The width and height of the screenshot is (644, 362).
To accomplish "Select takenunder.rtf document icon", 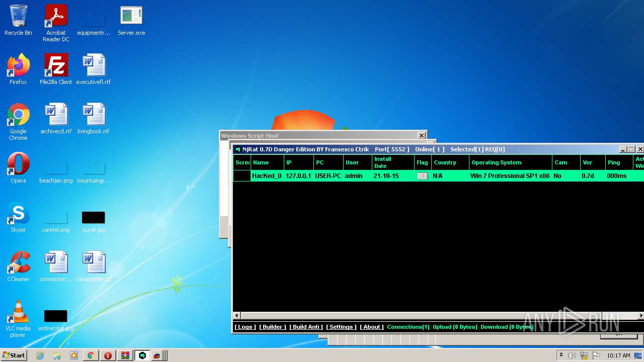I will click(x=94, y=266).
